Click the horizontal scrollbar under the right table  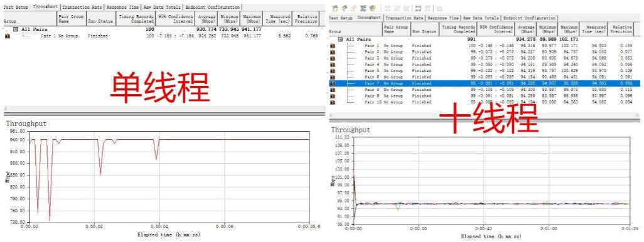point(484,116)
